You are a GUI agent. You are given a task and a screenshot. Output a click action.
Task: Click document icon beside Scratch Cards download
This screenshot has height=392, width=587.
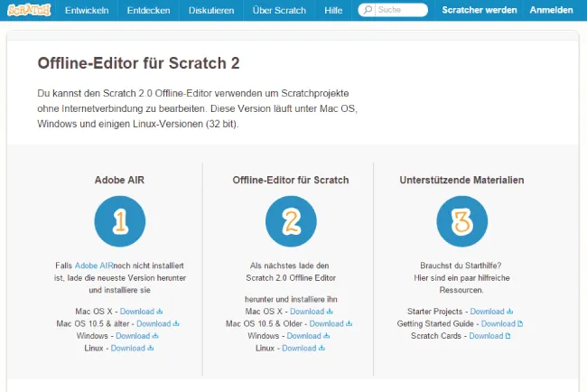tap(508, 336)
